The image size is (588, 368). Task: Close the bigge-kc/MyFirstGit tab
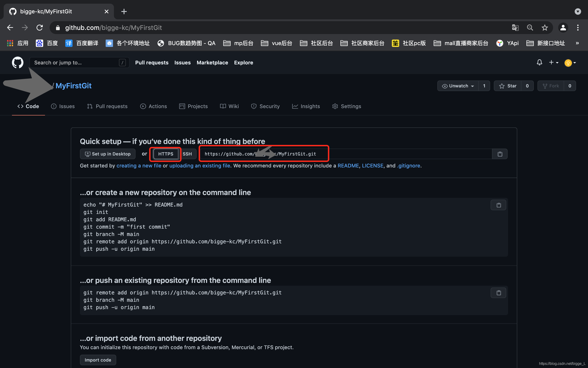pyautogui.click(x=106, y=11)
